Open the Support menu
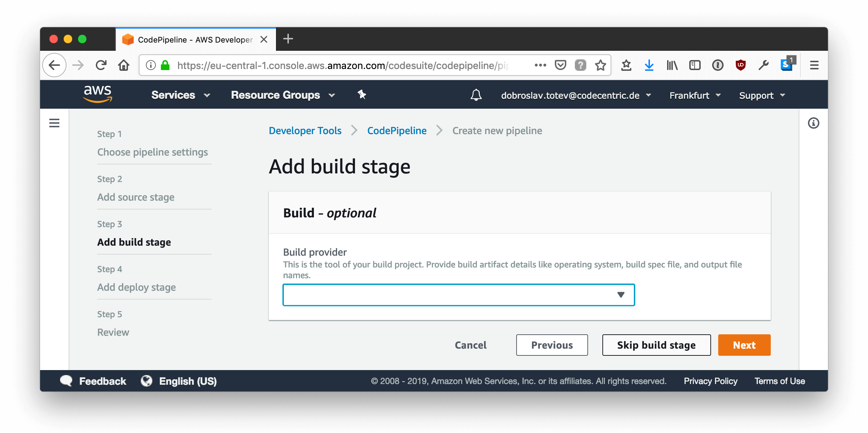The image size is (868, 433). point(762,95)
